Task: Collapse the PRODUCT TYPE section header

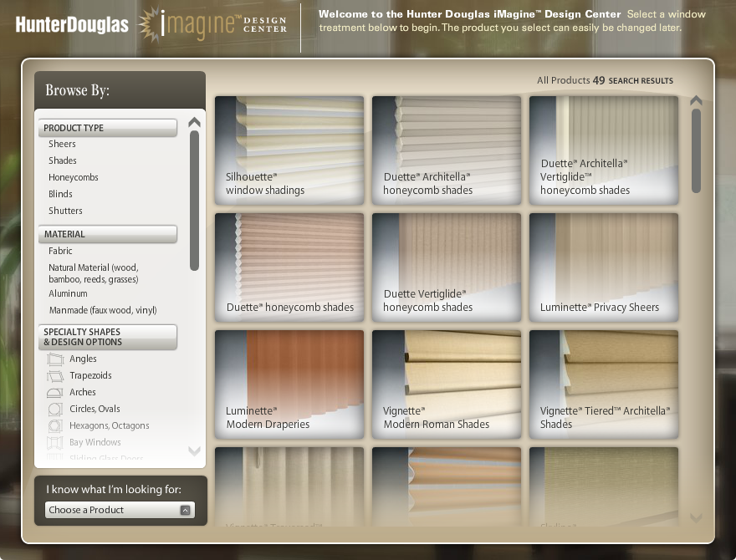Action: [x=108, y=128]
